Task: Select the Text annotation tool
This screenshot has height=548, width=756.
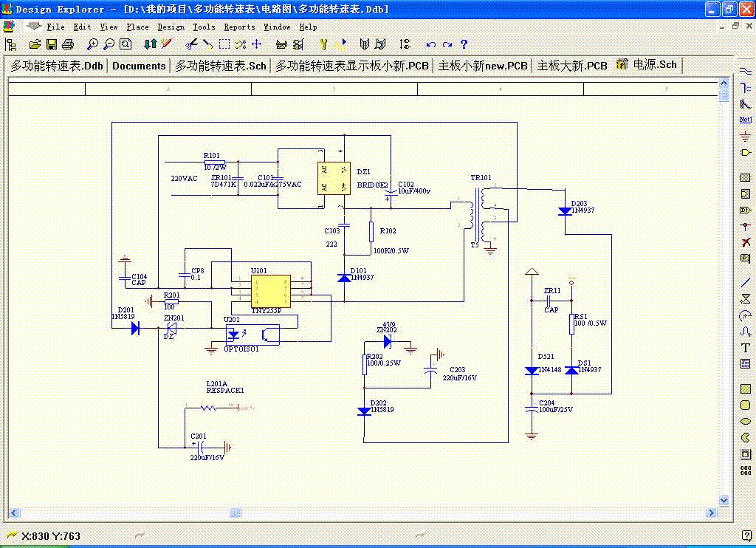Action: coord(746,348)
